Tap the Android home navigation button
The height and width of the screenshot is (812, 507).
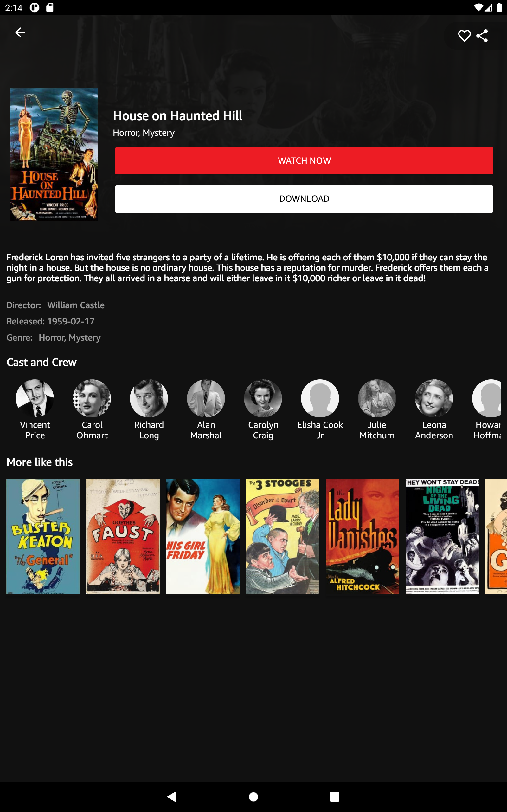(253, 796)
